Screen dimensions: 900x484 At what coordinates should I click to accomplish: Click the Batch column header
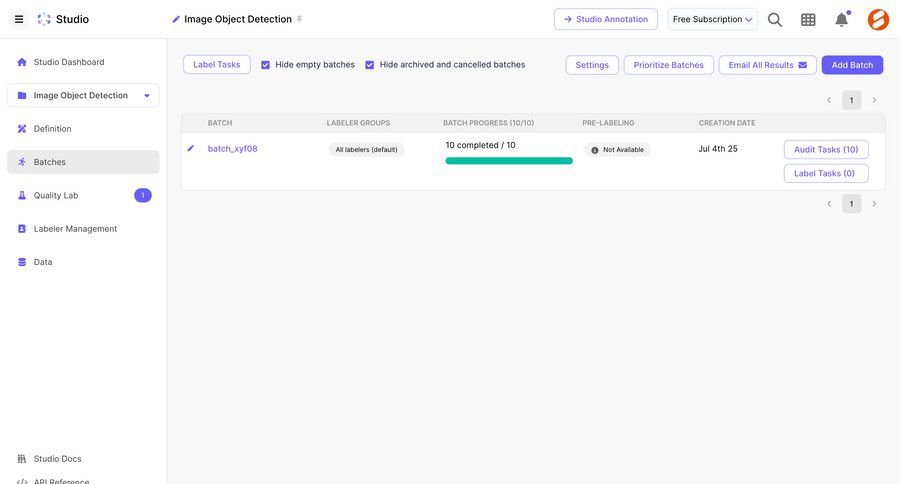point(220,123)
